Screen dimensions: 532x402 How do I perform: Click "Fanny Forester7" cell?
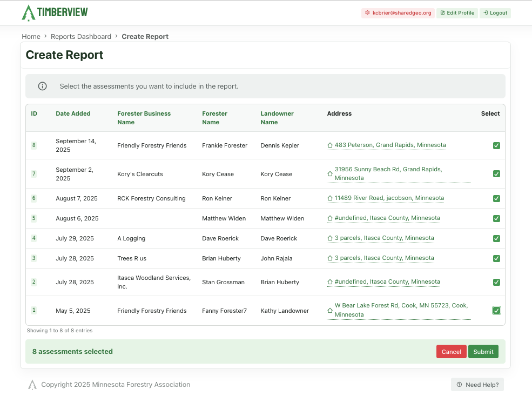tap(224, 311)
